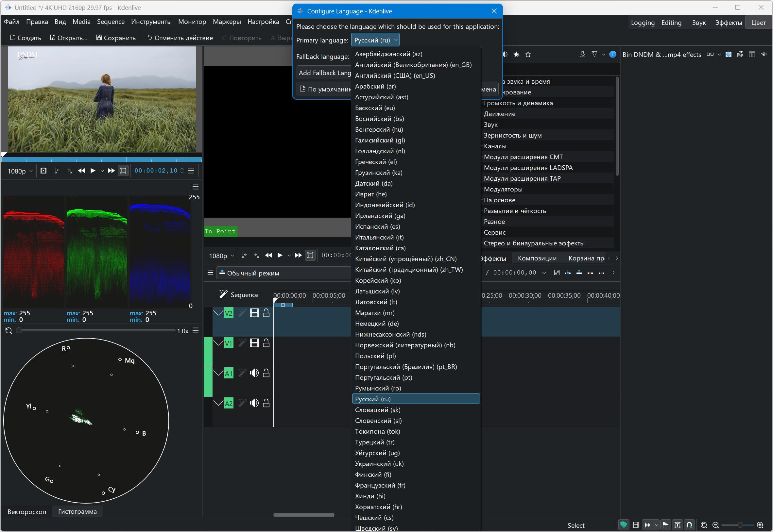
Task: Hide video on the V1 track
Action: point(254,343)
